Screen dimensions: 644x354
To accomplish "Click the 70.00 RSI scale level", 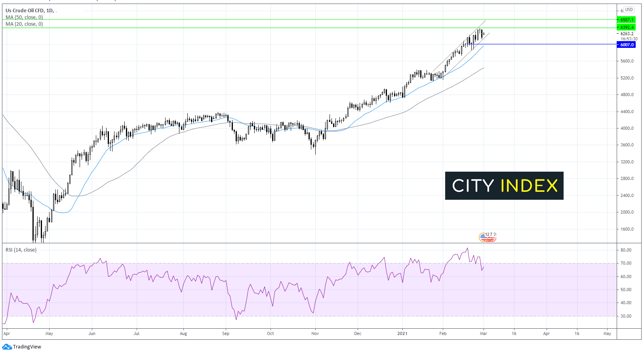I will click(626, 263).
